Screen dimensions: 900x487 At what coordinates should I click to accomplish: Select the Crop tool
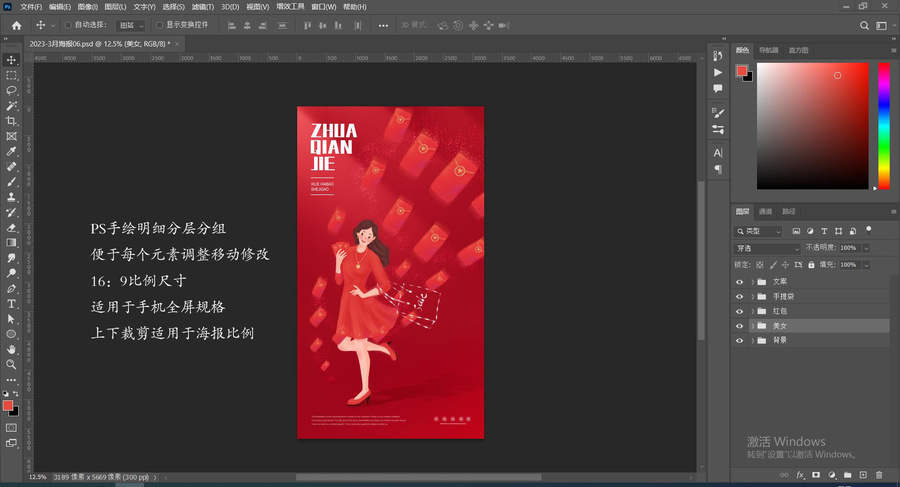click(11, 121)
